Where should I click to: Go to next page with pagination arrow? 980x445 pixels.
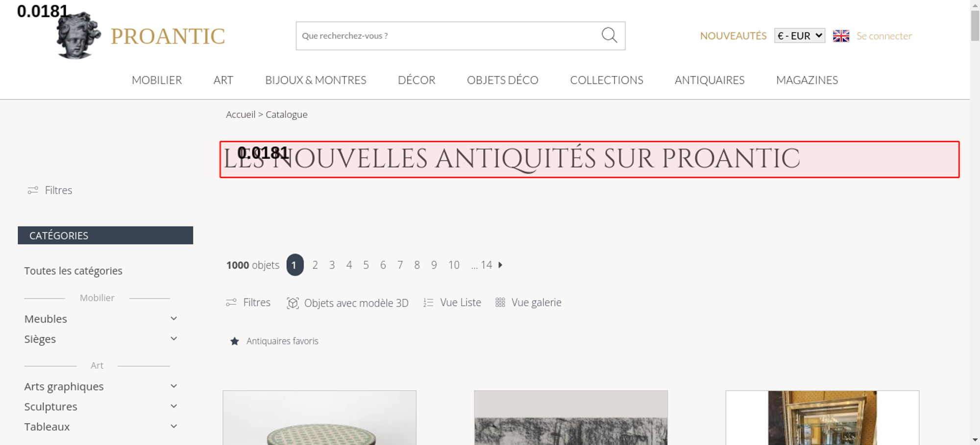pos(500,265)
